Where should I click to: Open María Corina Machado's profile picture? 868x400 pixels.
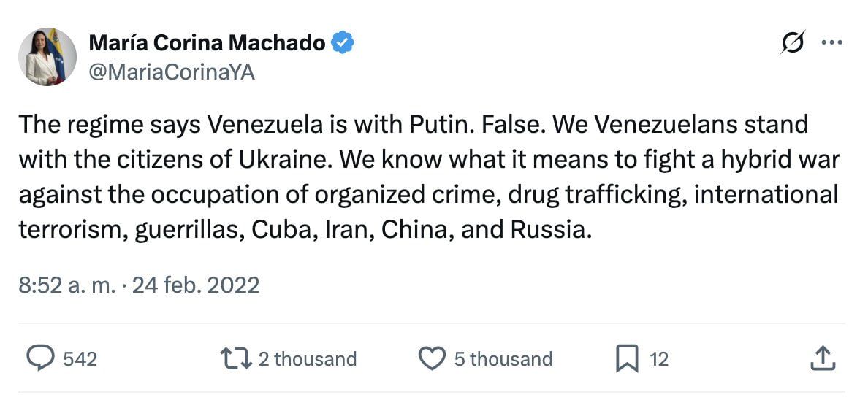pos(47,57)
